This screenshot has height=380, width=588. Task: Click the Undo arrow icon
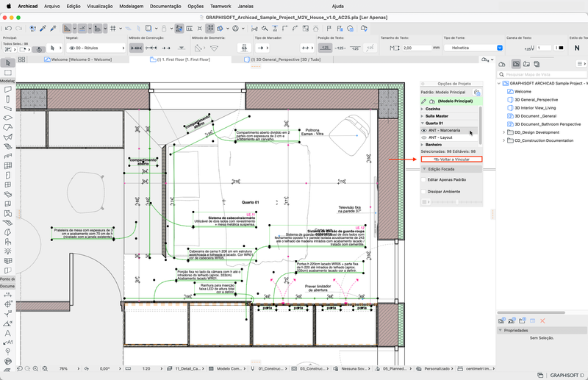[8, 28]
